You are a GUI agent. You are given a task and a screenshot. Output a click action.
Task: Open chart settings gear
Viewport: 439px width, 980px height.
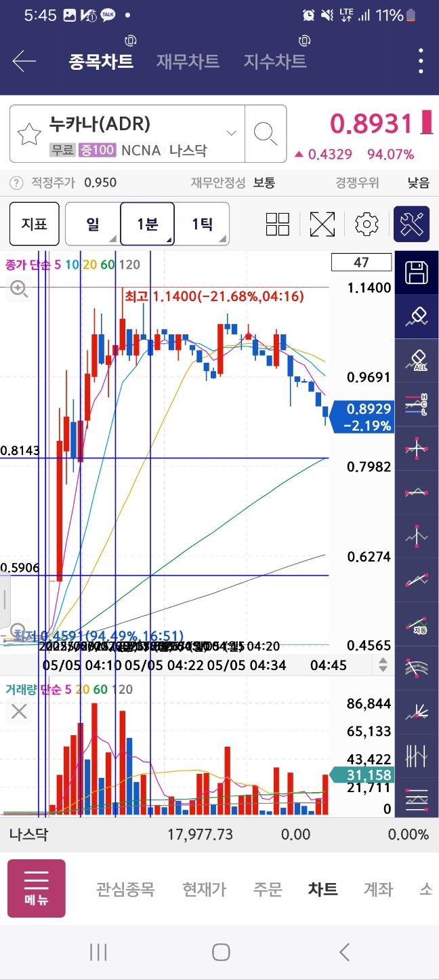(367, 224)
